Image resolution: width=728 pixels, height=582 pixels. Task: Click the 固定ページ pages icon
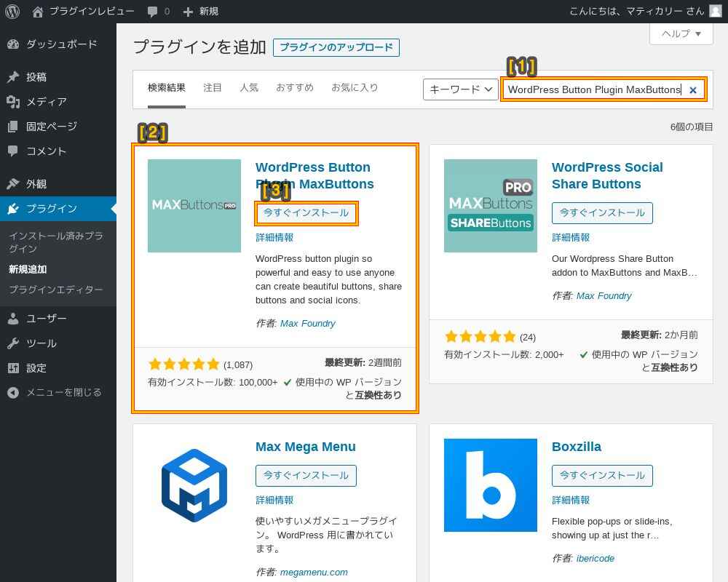pos(13,127)
